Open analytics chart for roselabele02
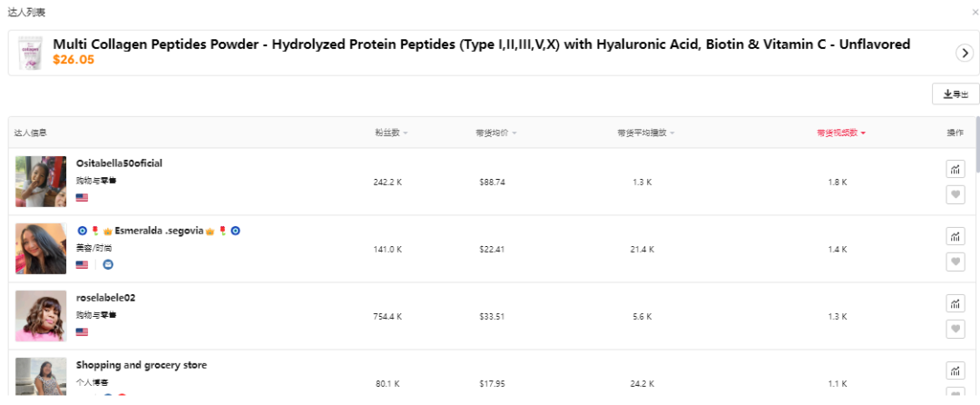The image size is (980, 405). click(955, 303)
